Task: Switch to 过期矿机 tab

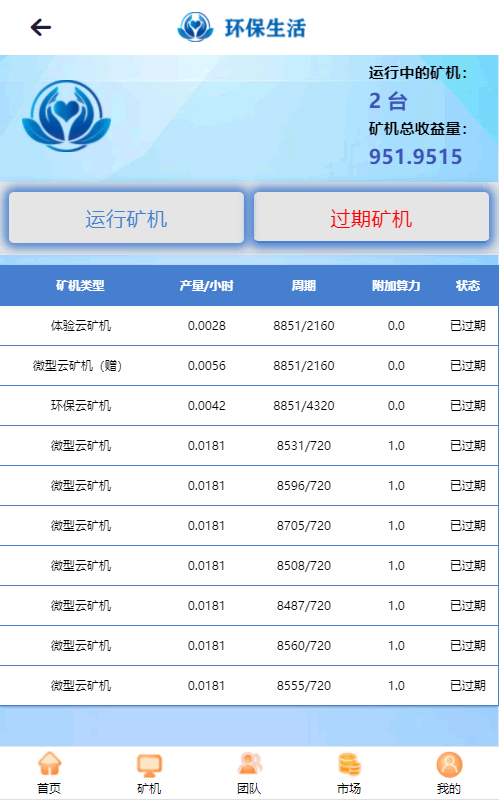Action: [371, 217]
